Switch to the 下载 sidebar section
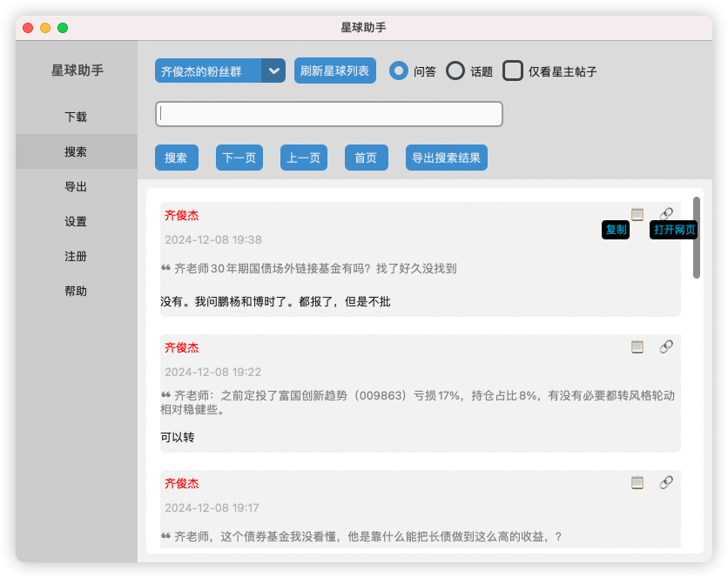This screenshot has width=728, height=578. [76, 116]
